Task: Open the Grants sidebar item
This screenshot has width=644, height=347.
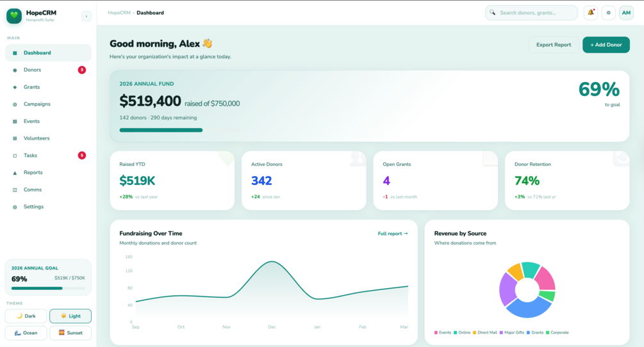Action: [48, 87]
